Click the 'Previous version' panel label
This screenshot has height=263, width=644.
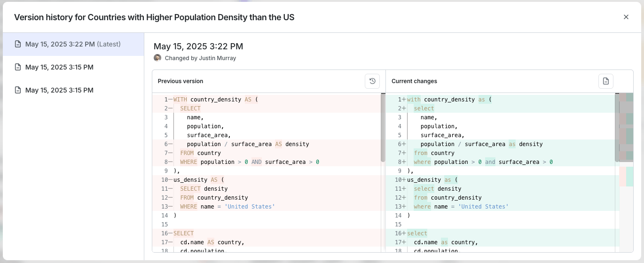coord(181,81)
